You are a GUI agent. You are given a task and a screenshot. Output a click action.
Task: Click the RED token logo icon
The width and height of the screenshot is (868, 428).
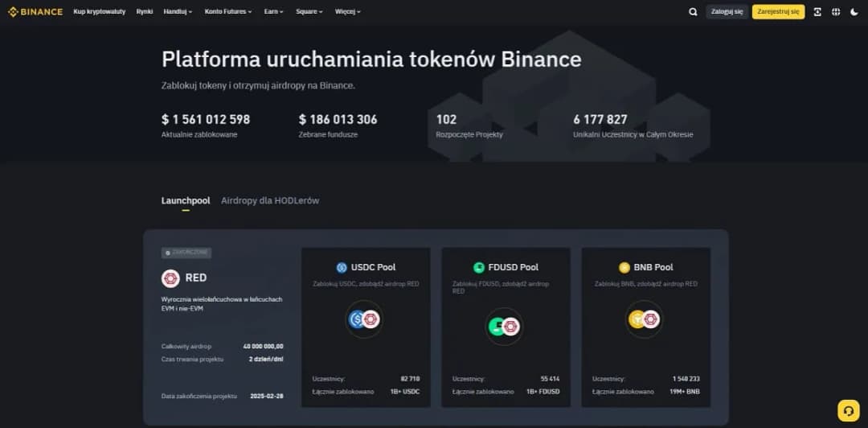point(170,278)
